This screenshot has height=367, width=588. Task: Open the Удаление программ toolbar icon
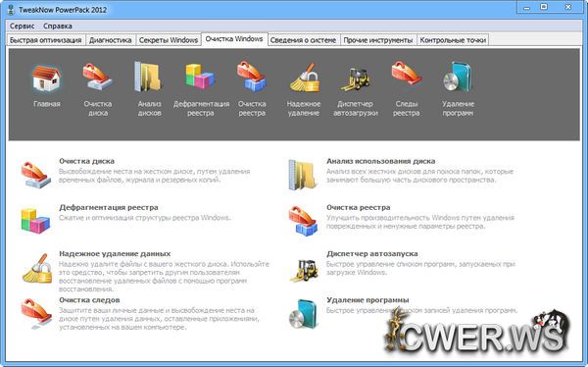pos(458,77)
